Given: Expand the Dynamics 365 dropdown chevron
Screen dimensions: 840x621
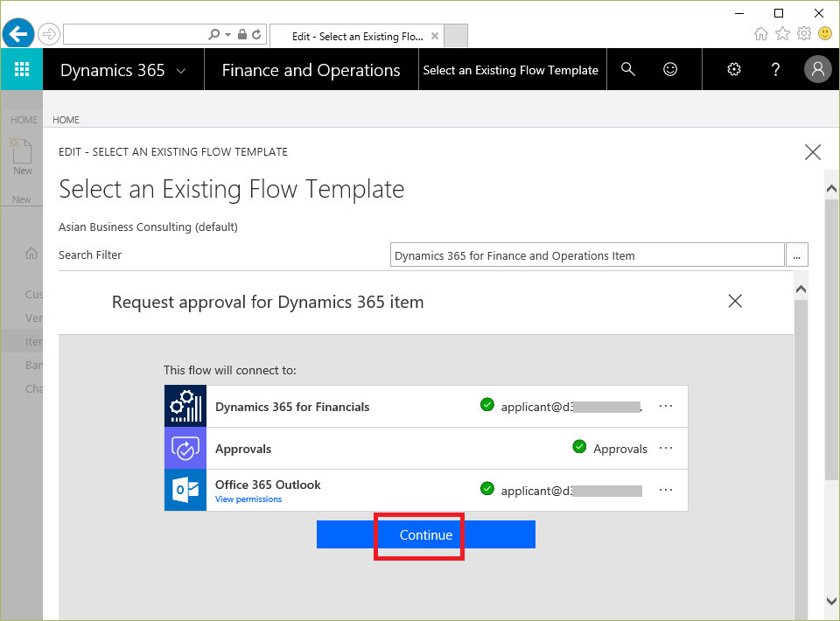Looking at the screenshot, I should coord(181,71).
